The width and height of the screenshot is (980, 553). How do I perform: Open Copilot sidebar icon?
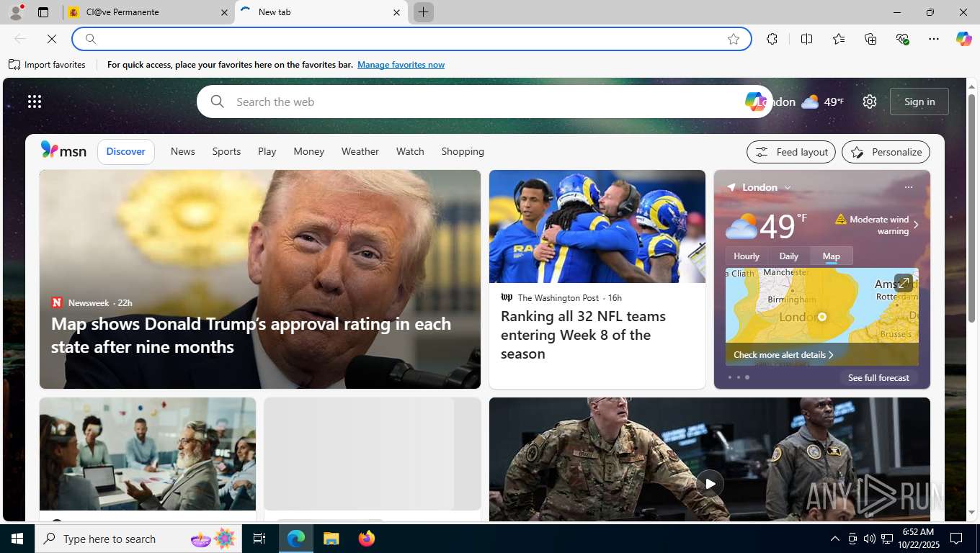(x=964, y=39)
